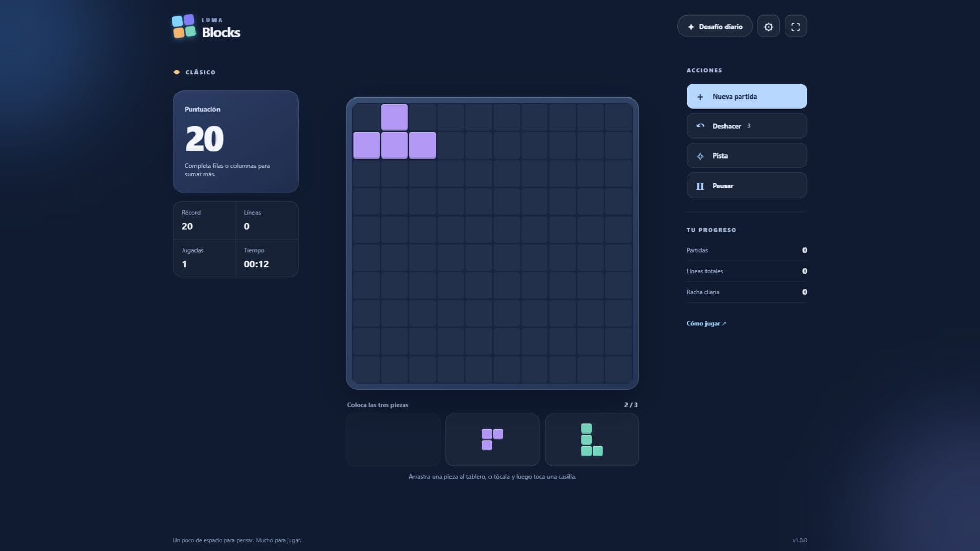Click the TU PROGRESO section heading
Image resolution: width=980 pixels, height=551 pixels.
pyautogui.click(x=711, y=230)
